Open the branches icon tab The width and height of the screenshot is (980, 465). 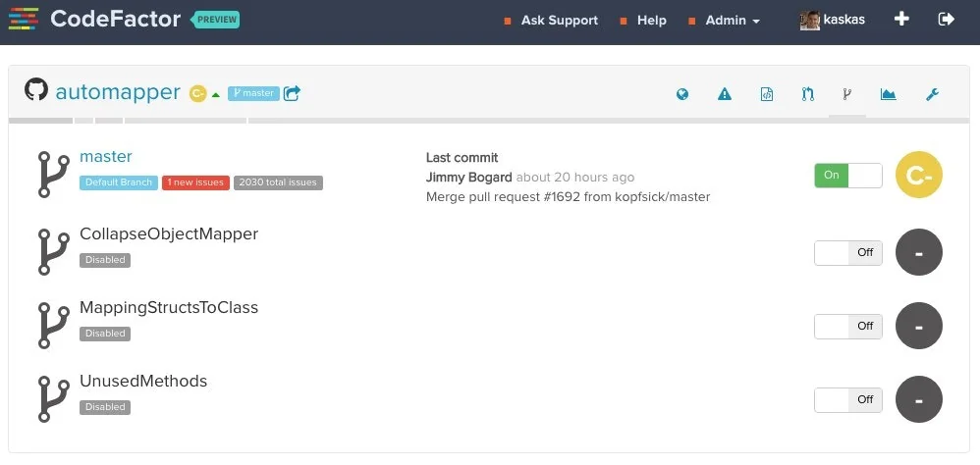click(x=846, y=94)
